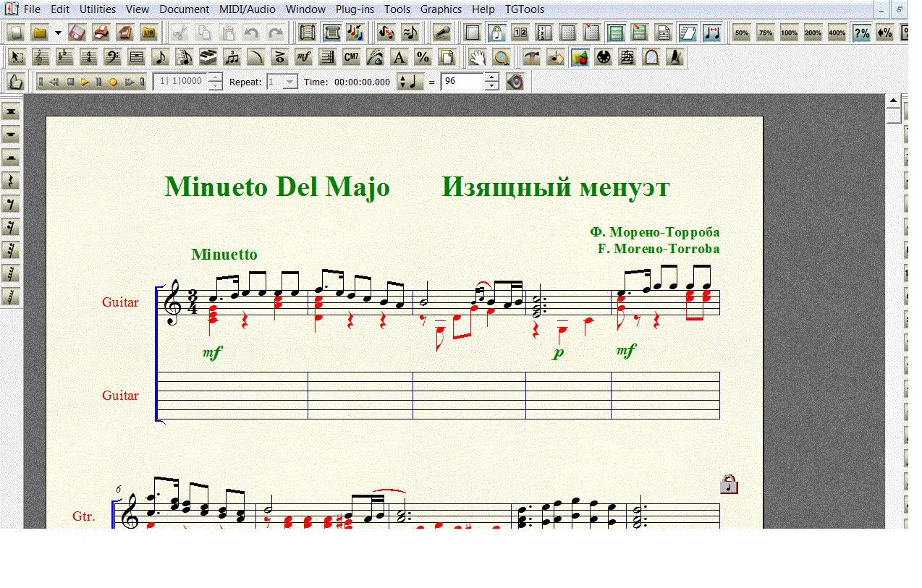
Task: Select the Hand Grabber tool
Action: [478, 57]
